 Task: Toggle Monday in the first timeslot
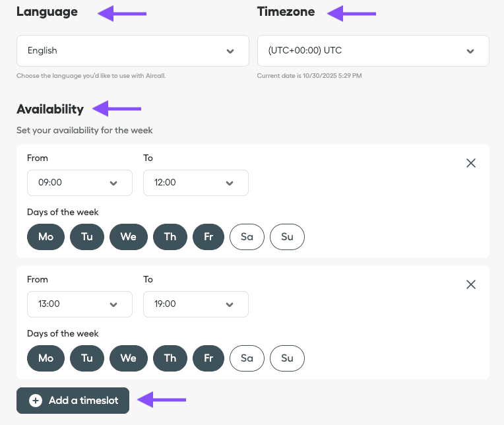pyautogui.click(x=46, y=237)
